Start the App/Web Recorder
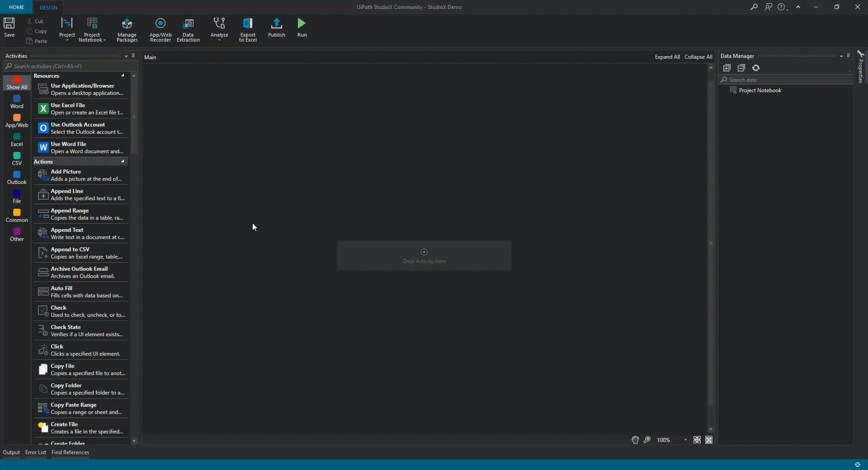Image resolution: width=868 pixels, height=470 pixels. (x=160, y=30)
